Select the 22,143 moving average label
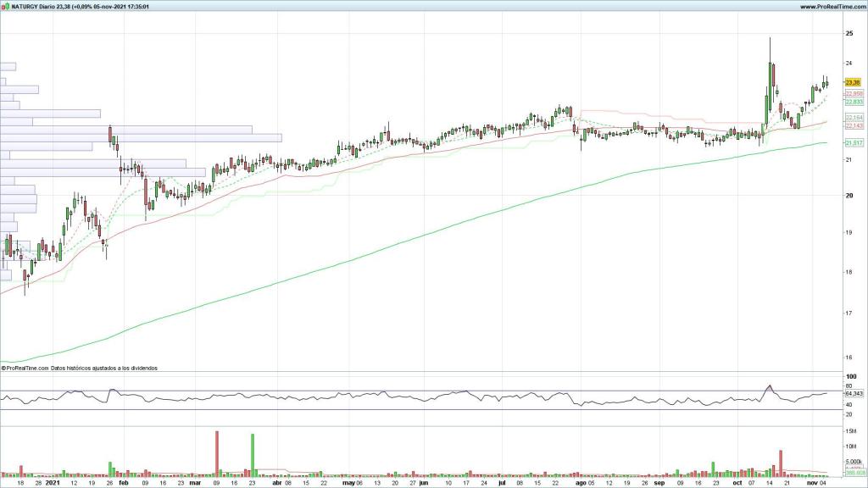868x488 pixels. 854,125
